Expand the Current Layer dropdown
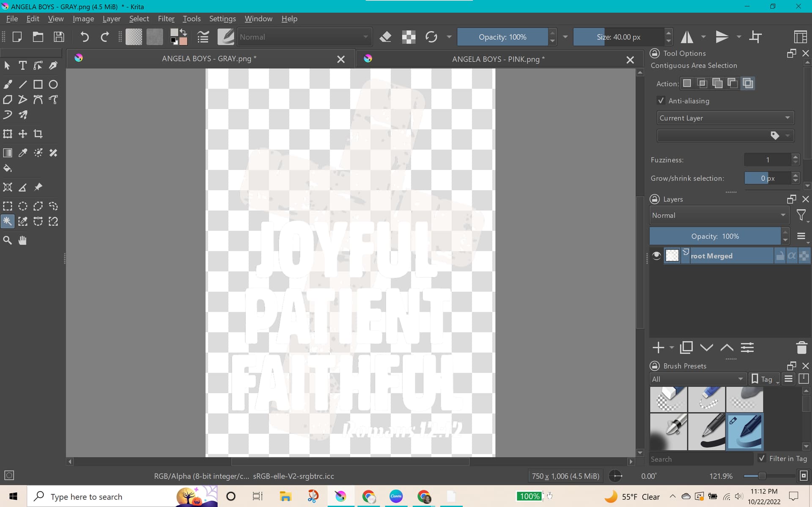The height and width of the screenshot is (507, 812). [725, 118]
